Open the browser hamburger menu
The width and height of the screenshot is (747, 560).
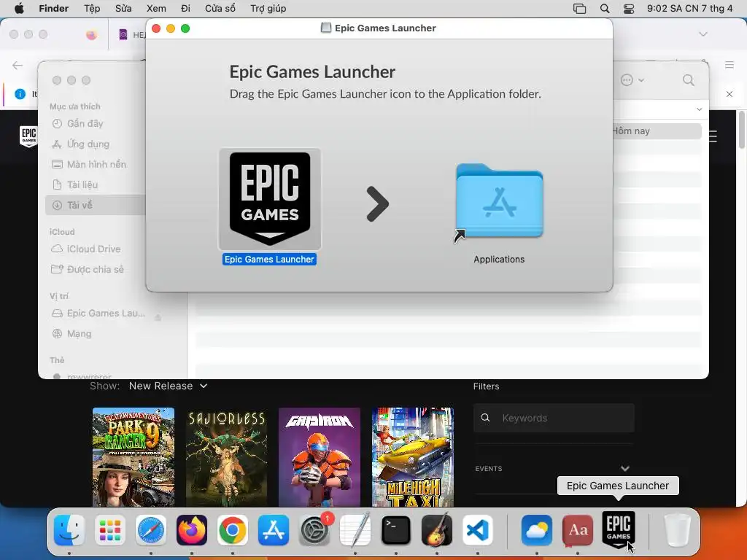click(729, 65)
